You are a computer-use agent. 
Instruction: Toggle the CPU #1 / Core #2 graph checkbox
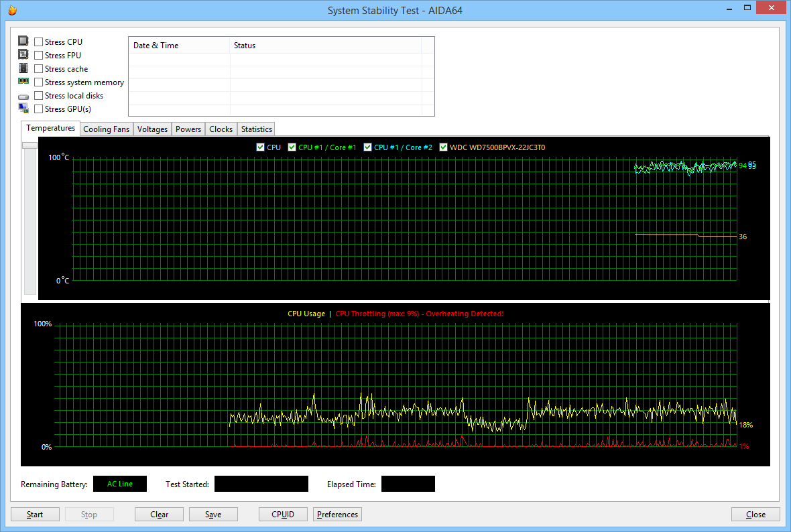click(368, 147)
